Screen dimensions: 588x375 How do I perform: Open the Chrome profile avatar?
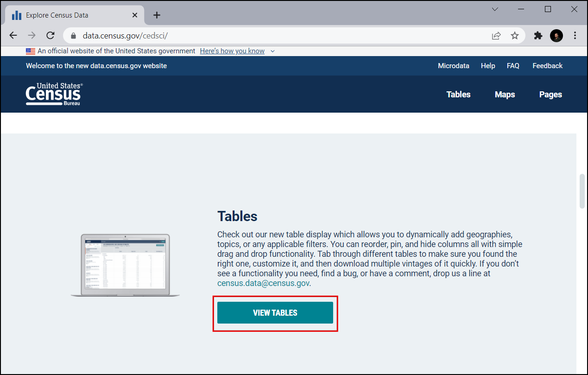click(556, 36)
